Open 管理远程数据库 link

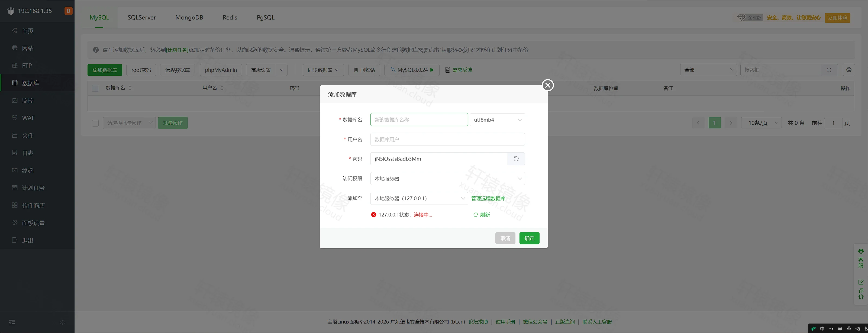488,198
